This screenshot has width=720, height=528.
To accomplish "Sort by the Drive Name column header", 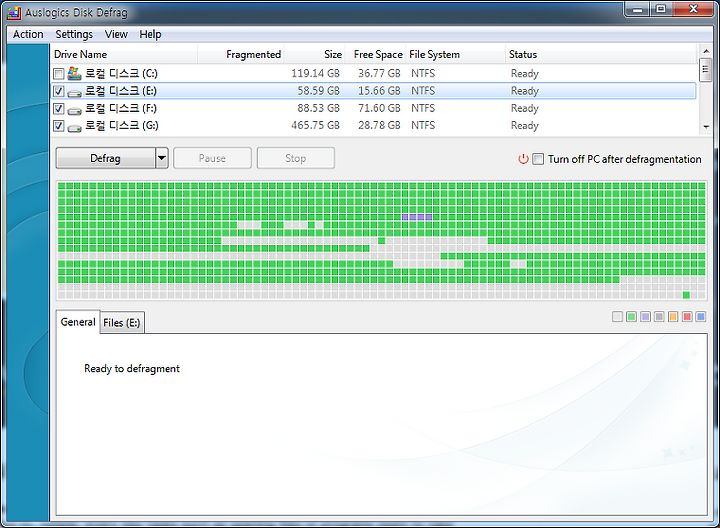I will (124, 54).
